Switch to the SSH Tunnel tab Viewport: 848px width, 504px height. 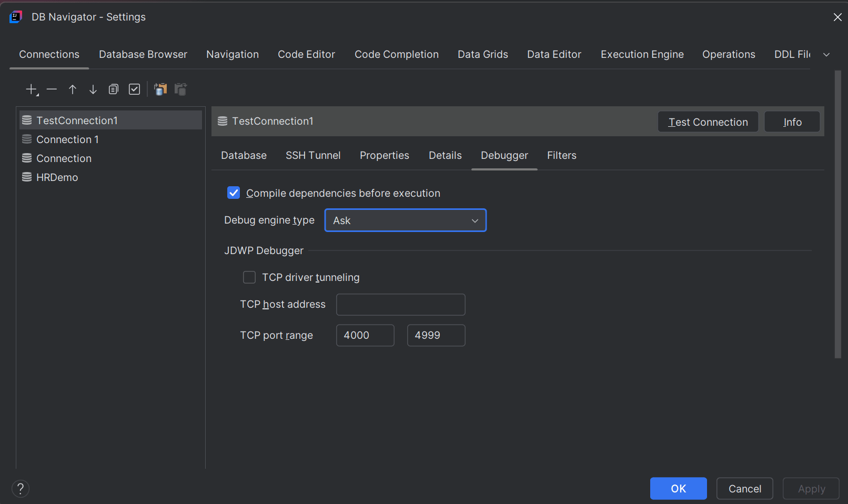pos(313,155)
